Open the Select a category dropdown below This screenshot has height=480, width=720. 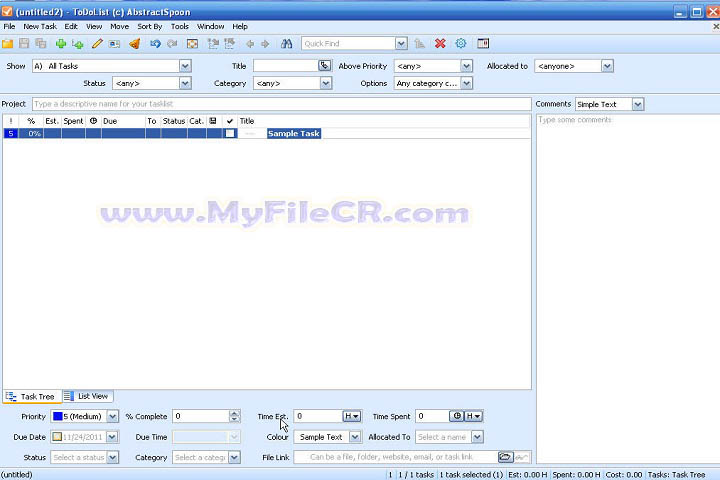[x=234, y=457]
